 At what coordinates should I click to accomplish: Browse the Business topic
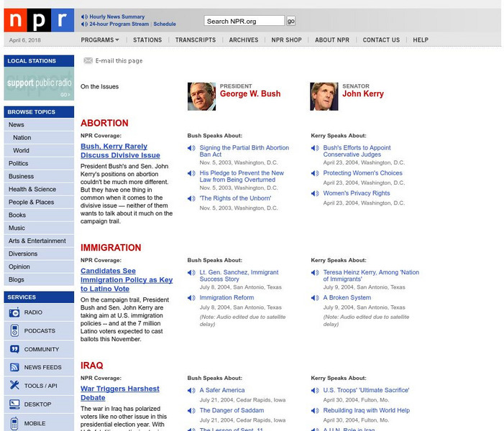[39, 176]
